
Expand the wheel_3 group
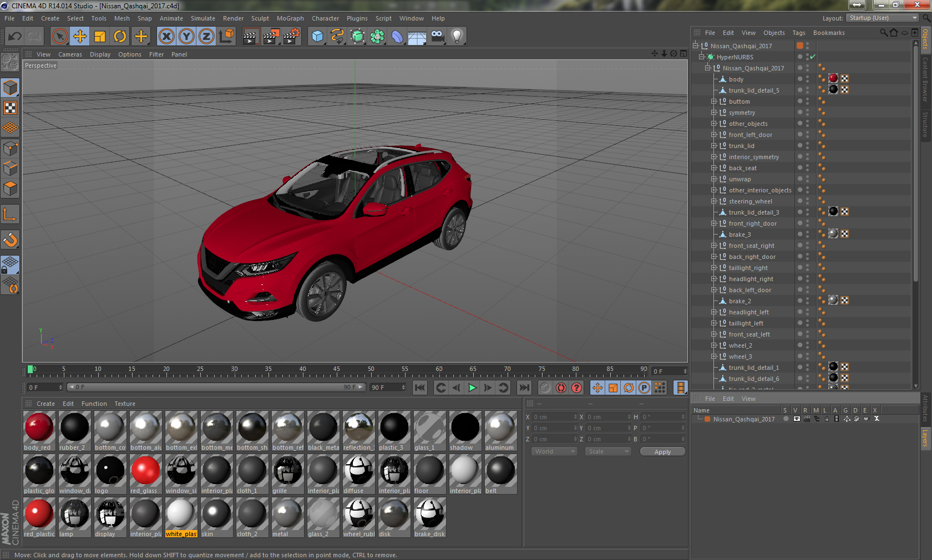coord(714,357)
